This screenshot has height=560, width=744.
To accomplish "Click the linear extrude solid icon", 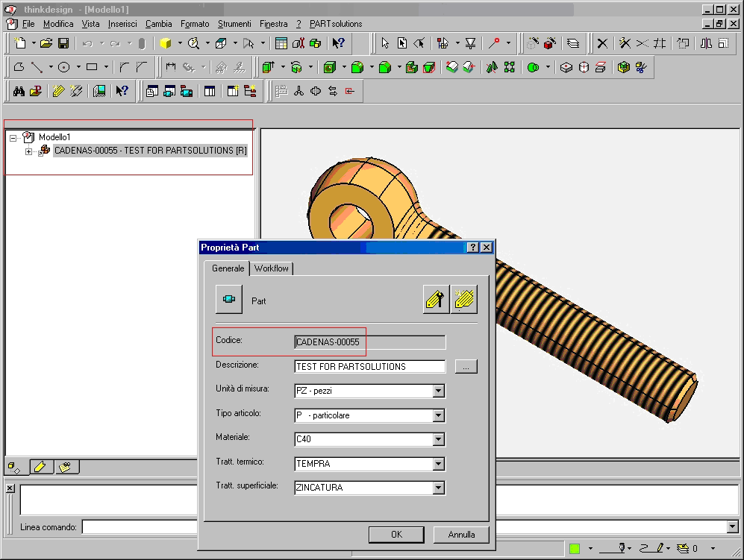I will click(x=269, y=67).
